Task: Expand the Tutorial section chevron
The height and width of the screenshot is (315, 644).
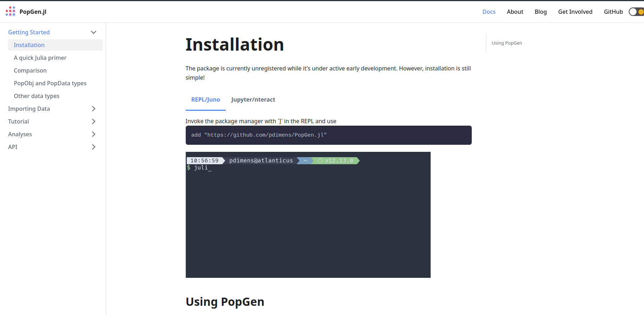Action: click(94, 121)
